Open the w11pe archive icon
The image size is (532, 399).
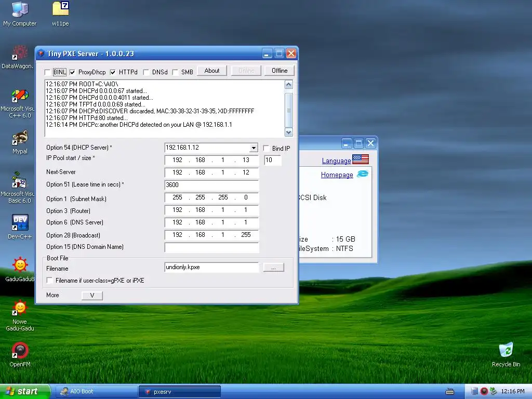click(x=60, y=14)
